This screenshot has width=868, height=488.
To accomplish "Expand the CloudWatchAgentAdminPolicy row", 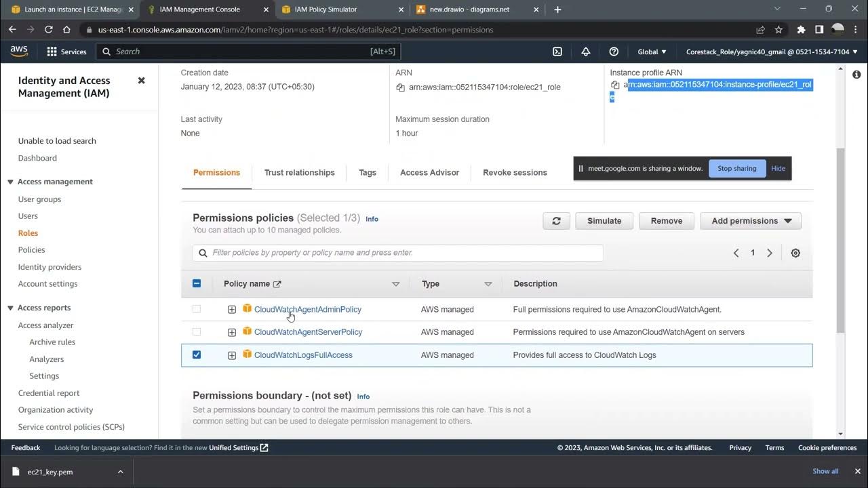I will [x=232, y=310].
